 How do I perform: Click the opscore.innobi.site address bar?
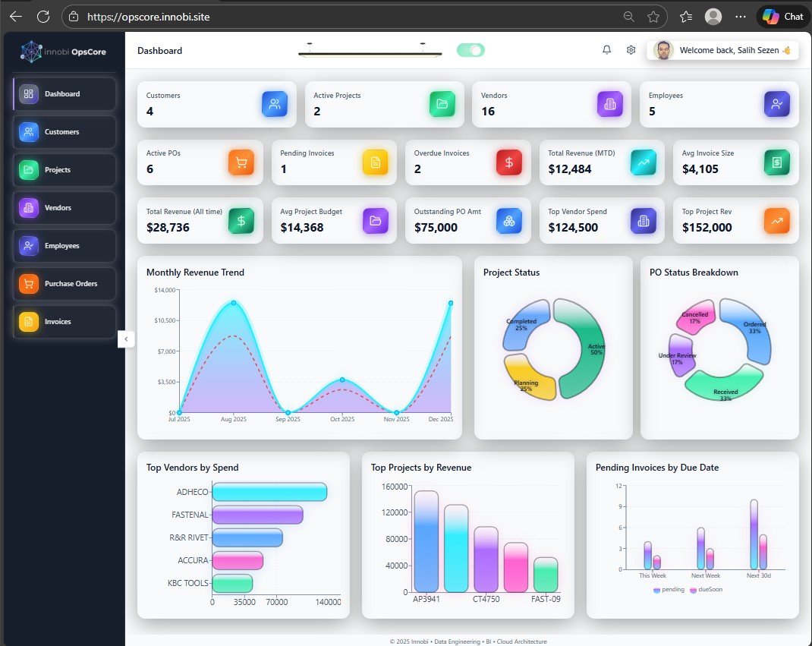(x=152, y=16)
